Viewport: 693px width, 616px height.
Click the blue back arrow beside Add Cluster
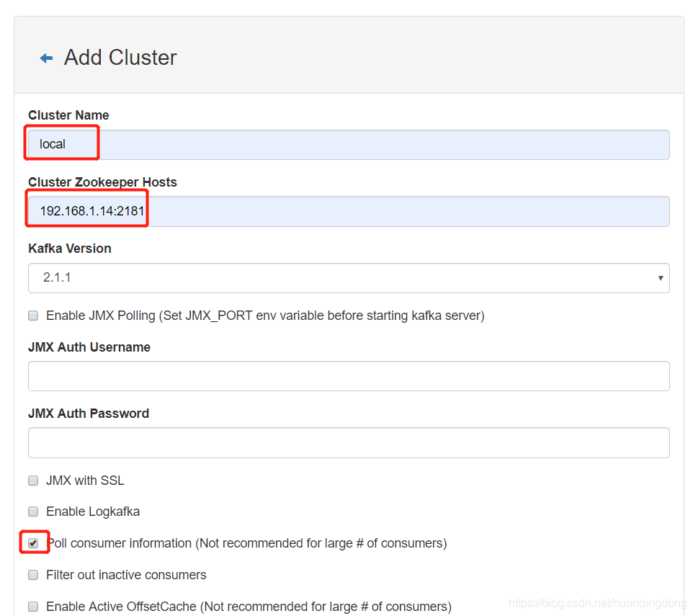(x=46, y=58)
